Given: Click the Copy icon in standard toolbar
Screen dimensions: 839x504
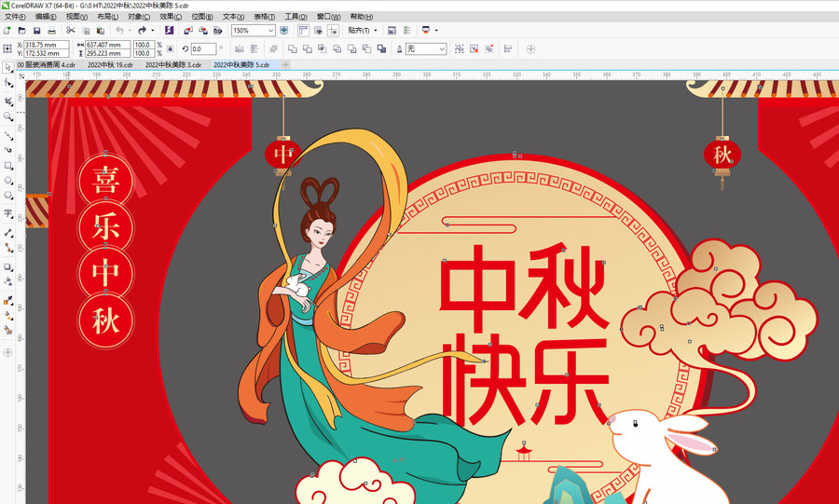Looking at the screenshot, I should pos(86,31).
